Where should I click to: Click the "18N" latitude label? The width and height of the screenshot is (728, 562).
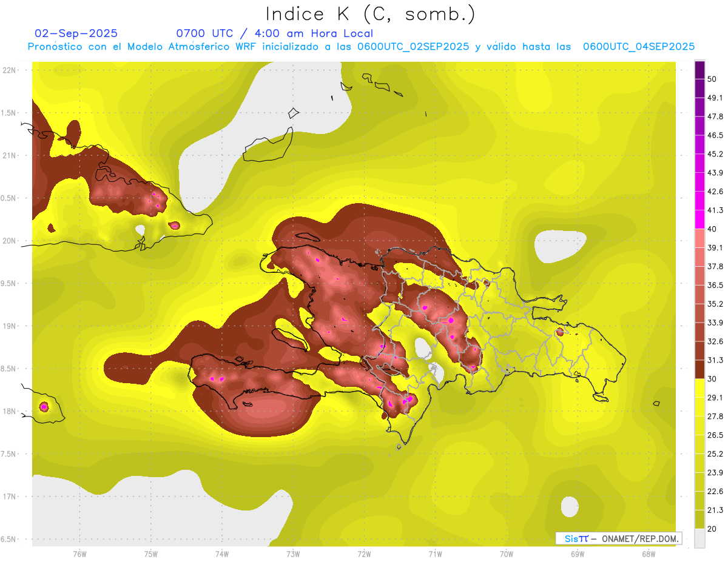(8, 411)
